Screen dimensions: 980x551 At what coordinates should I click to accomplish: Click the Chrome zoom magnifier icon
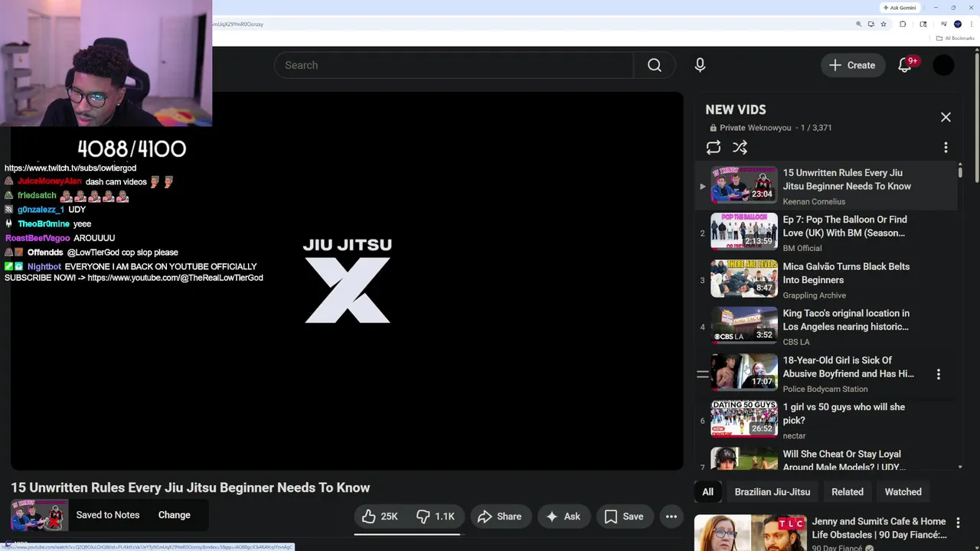tap(858, 24)
